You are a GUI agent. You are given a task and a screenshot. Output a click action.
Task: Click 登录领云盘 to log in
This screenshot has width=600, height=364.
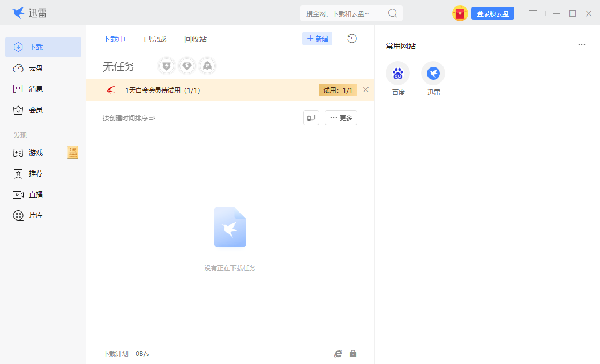point(492,13)
